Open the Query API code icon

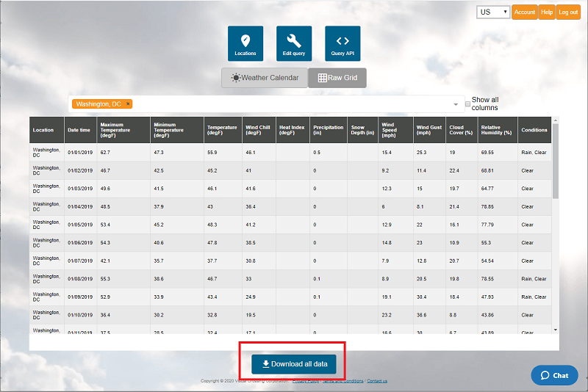[343, 43]
